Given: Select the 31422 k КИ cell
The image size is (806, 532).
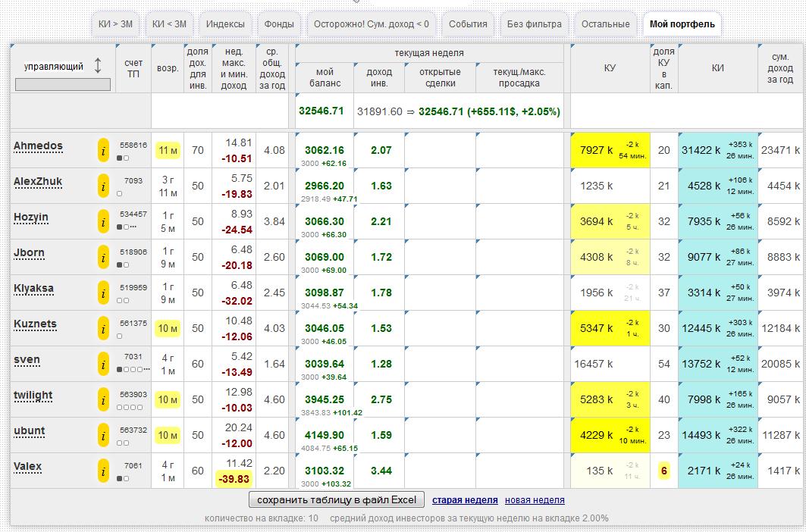Looking at the screenshot, I should [718, 150].
